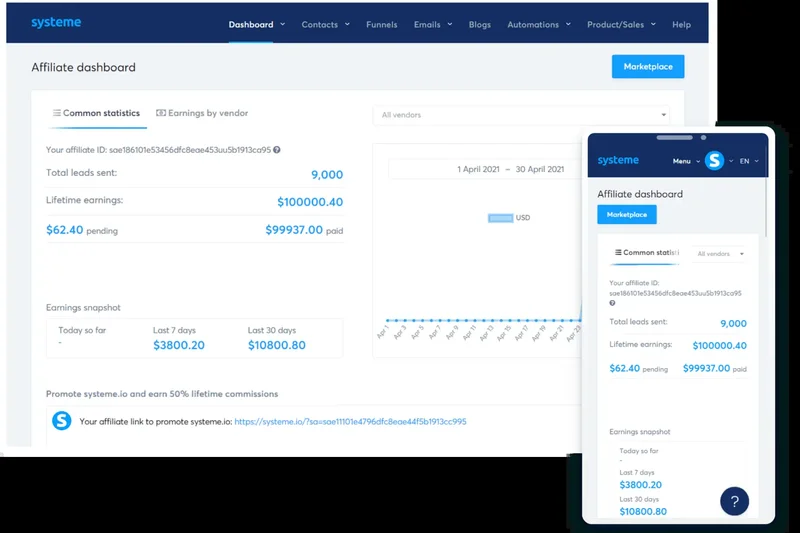Click the mobile $100000.40 lifetime earnings value
Screen dimensions: 800x533
[719, 346]
